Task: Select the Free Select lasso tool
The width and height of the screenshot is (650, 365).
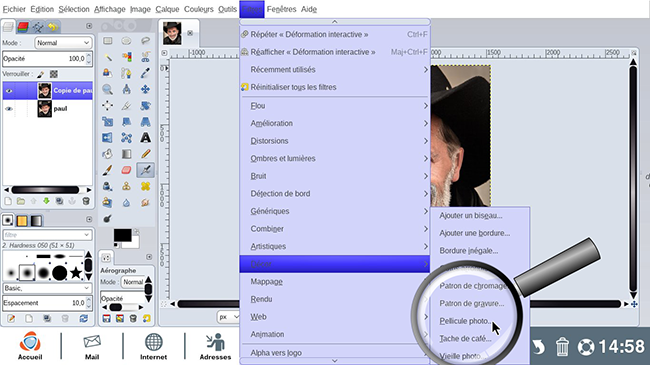Action: pyautogui.click(x=145, y=41)
